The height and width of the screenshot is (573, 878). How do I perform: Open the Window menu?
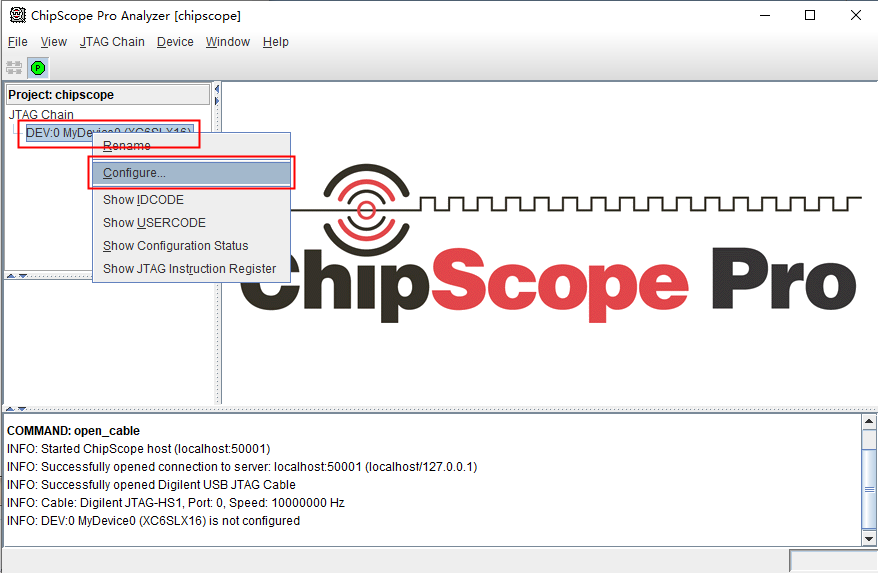(x=227, y=42)
